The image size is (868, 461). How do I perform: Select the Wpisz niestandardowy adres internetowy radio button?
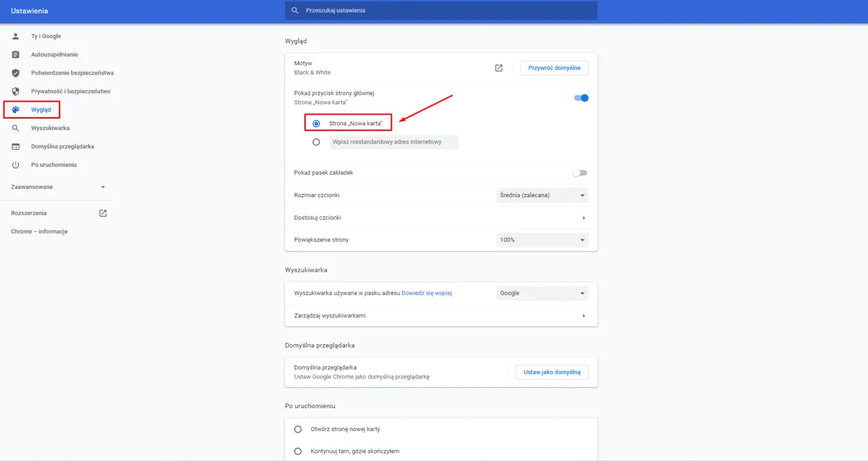tap(315, 142)
